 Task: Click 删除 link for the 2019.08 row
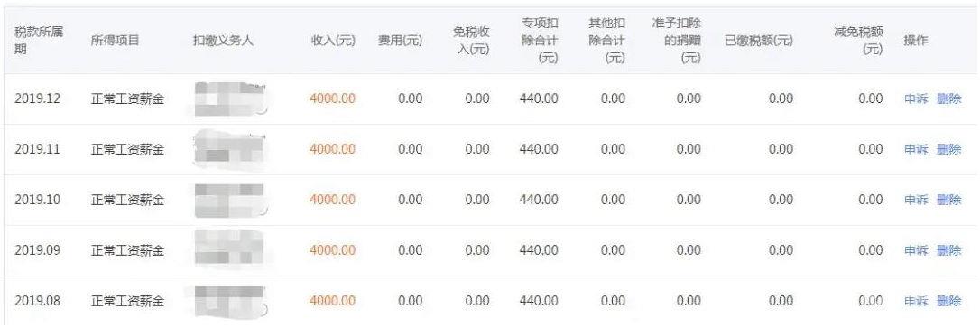pos(948,301)
